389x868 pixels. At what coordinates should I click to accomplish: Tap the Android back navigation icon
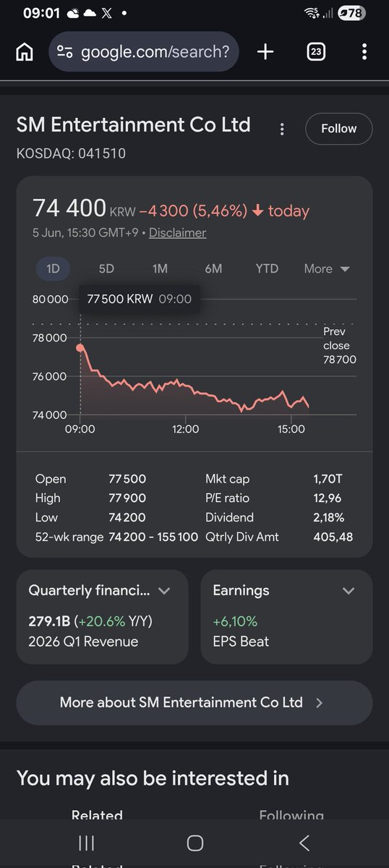tap(304, 843)
